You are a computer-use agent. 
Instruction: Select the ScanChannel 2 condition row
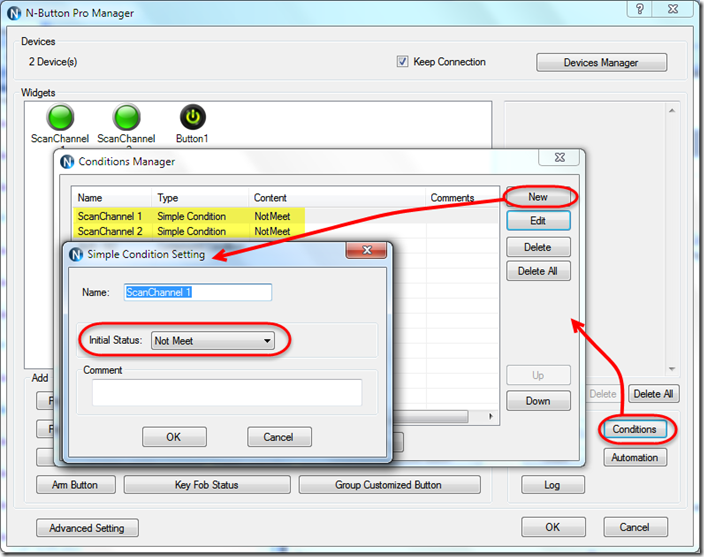point(285,232)
